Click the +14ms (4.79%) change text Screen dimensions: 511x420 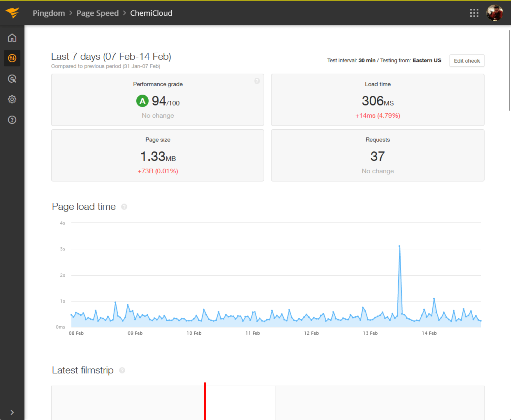378,116
